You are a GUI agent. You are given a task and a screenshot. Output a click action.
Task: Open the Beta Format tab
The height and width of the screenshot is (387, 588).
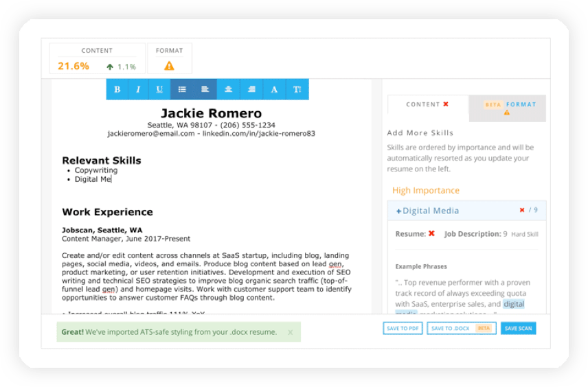[509, 106]
